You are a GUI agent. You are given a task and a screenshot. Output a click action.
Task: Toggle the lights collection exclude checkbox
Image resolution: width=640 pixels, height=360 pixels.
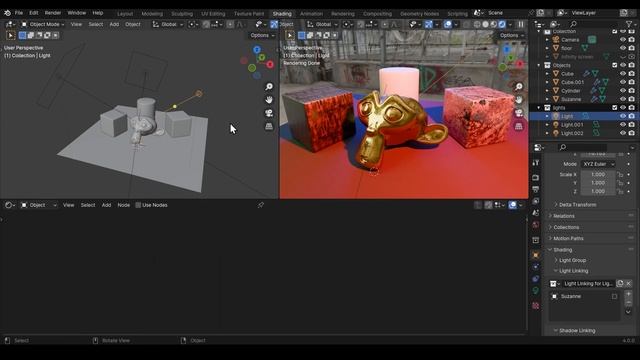615,108
